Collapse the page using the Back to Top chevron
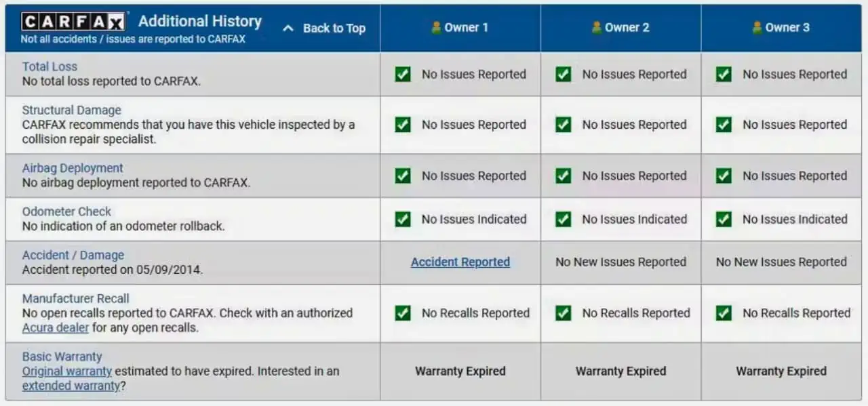Image resolution: width=868 pixels, height=406 pixels. (287, 28)
